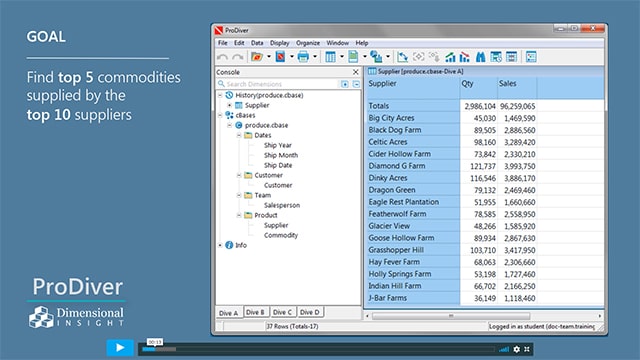
Task: Click the ascending sort chart toolbar icon
Action: coord(450,57)
